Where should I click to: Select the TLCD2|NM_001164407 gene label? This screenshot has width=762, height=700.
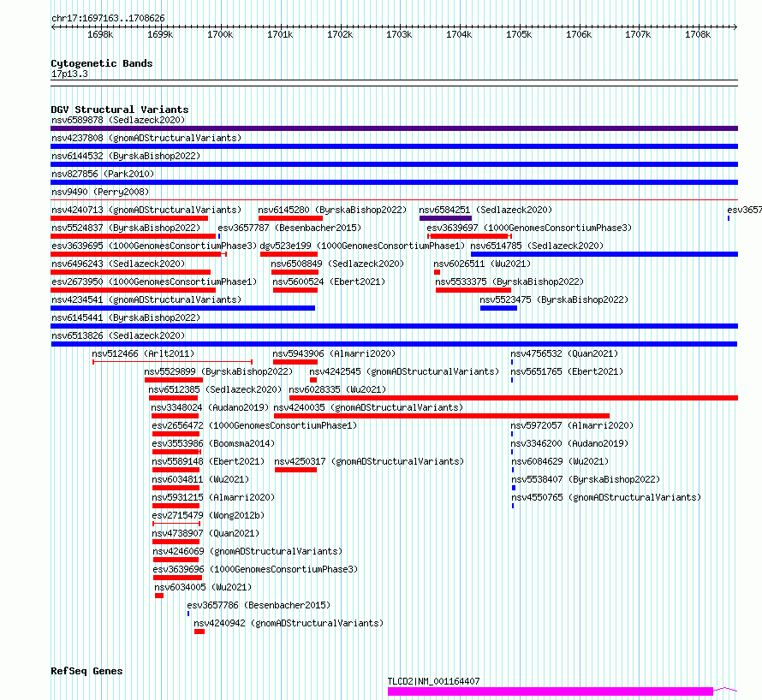[x=433, y=681]
